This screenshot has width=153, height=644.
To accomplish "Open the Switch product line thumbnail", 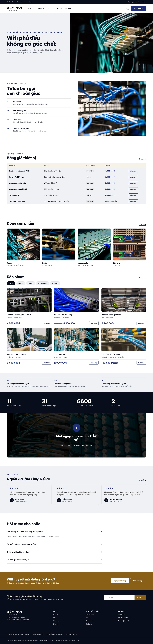I will (x=59, y=244).
